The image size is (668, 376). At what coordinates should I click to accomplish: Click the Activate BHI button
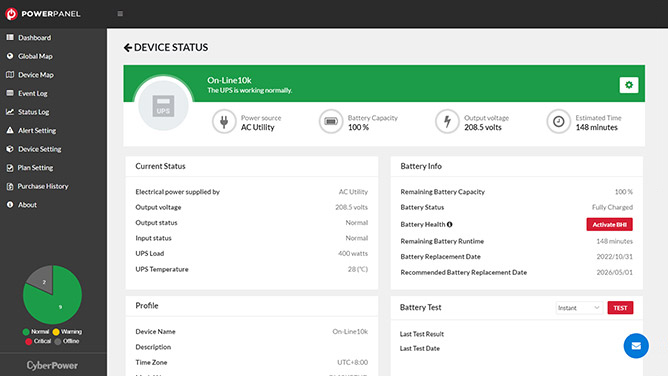click(x=610, y=224)
